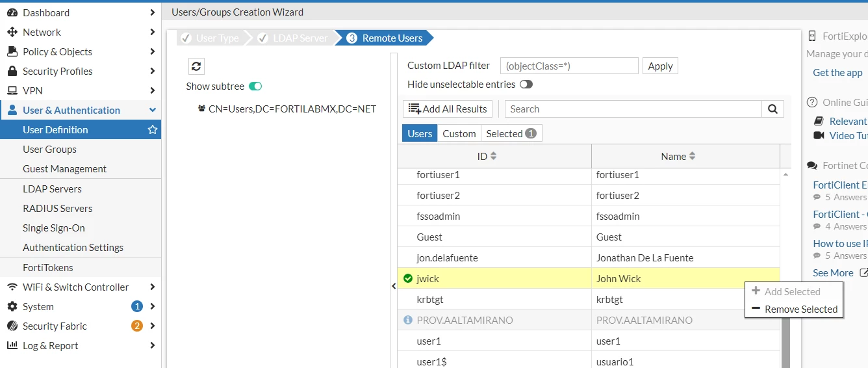This screenshot has height=368, width=868.
Task: Click the Security Fabric badge showing 2
Action: coord(137,326)
